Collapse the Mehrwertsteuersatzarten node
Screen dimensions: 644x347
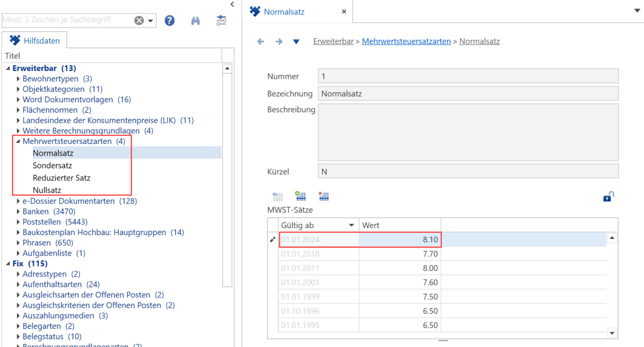click(18, 141)
